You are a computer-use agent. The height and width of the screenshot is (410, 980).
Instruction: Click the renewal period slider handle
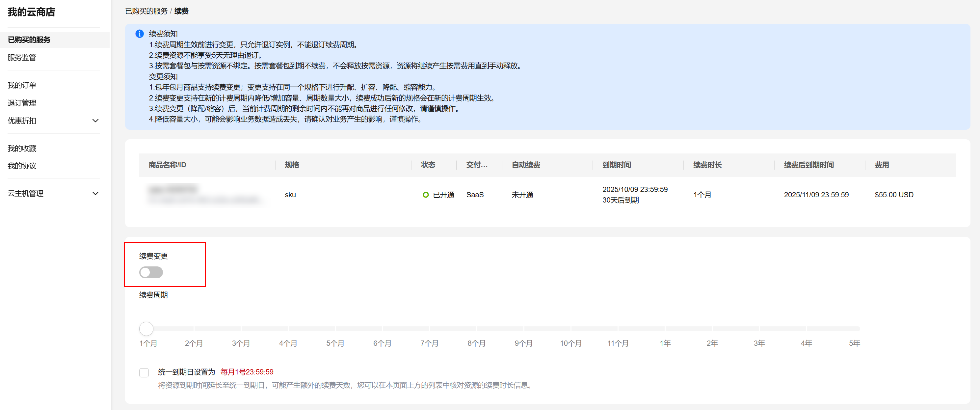(x=146, y=329)
